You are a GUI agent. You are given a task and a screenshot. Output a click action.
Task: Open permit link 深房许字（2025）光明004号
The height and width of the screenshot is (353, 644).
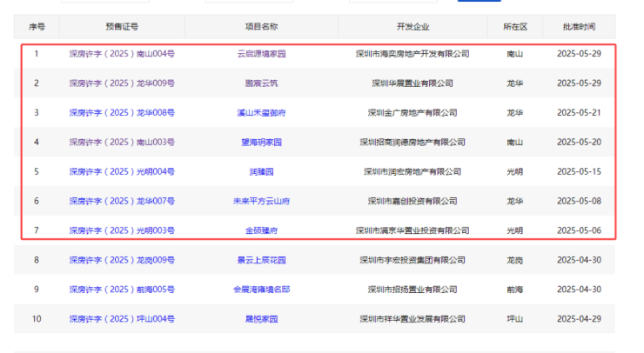tap(122, 172)
